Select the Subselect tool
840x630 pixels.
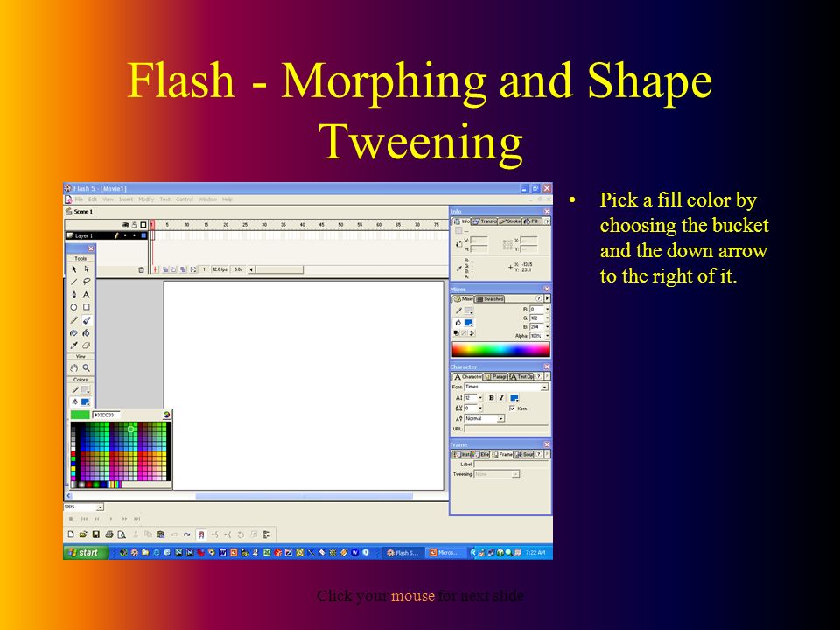pyautogui.click(x=87, y=269)
